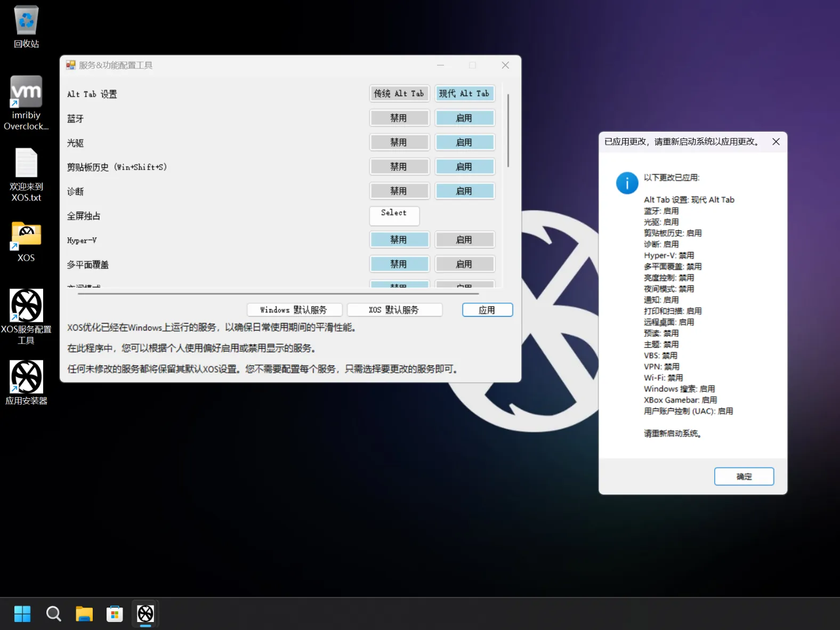The height and width of the screenshot is (630, 840).
Task: Disable 光驱 with the 禁用 button
Action: pyautogui.click(x=399, y=142)
